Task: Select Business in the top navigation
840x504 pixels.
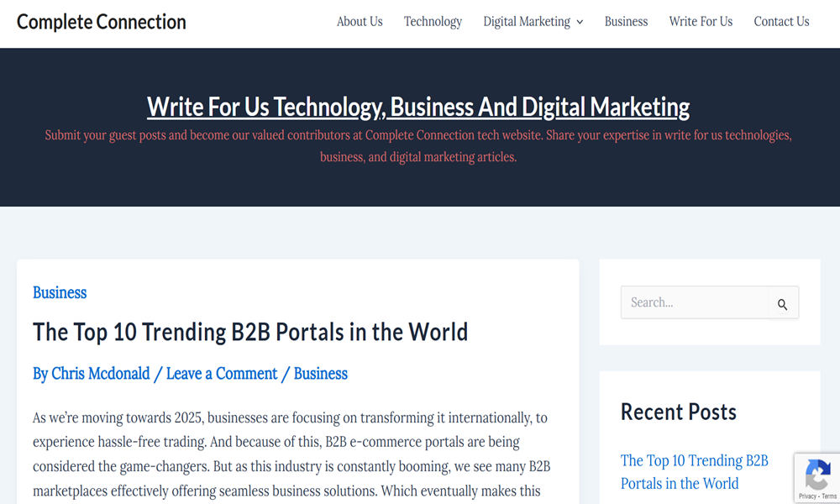Action: click(x=626, y=22)
